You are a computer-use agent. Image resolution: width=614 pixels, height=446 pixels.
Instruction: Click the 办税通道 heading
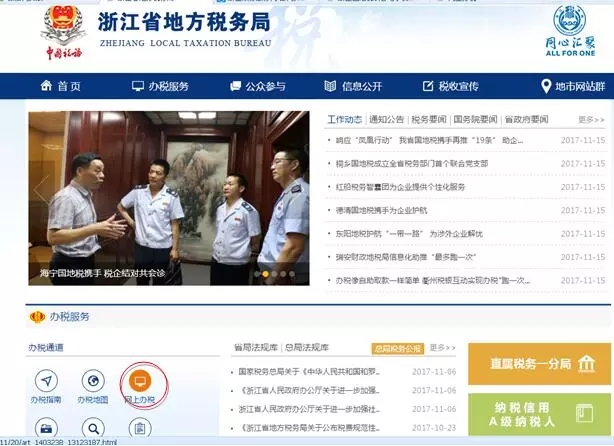(x=46, y=347)
